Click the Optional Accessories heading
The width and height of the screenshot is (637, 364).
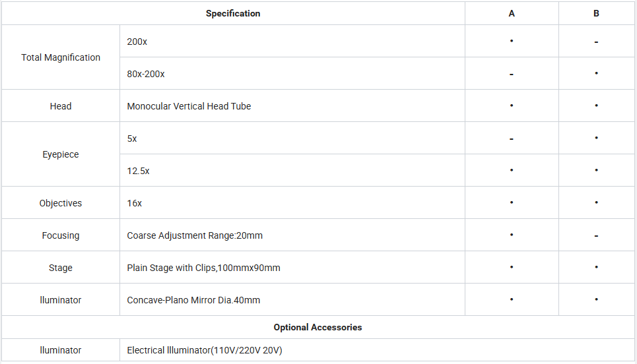[318, 327]
